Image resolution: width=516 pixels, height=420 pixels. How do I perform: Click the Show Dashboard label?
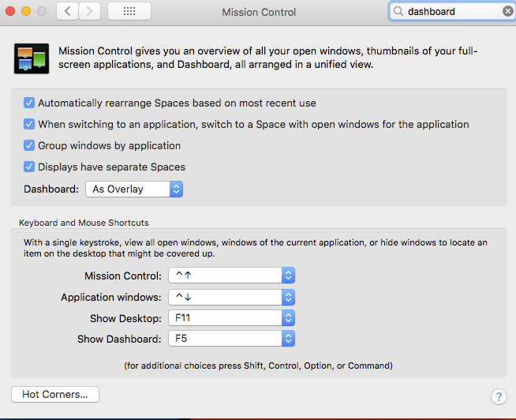[x=119, y=339]
